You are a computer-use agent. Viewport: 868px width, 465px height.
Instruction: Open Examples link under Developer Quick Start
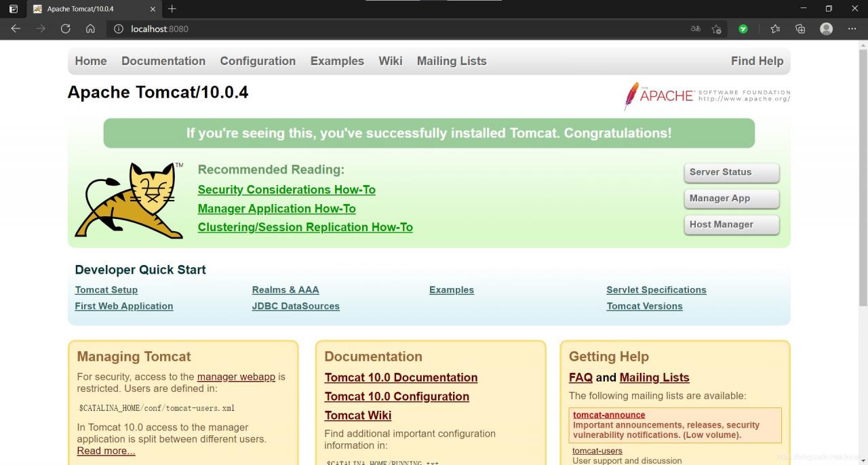452,289
